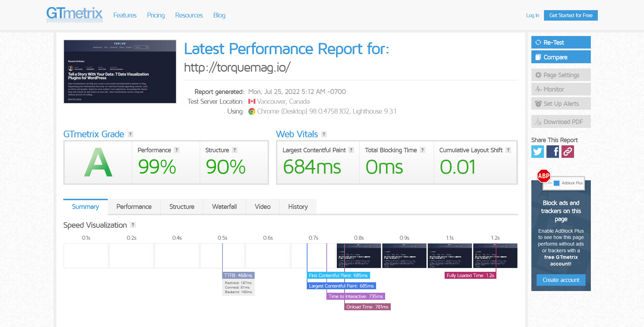Click the 99% Performance score
The image size is (644, 327).
[157, 167]
